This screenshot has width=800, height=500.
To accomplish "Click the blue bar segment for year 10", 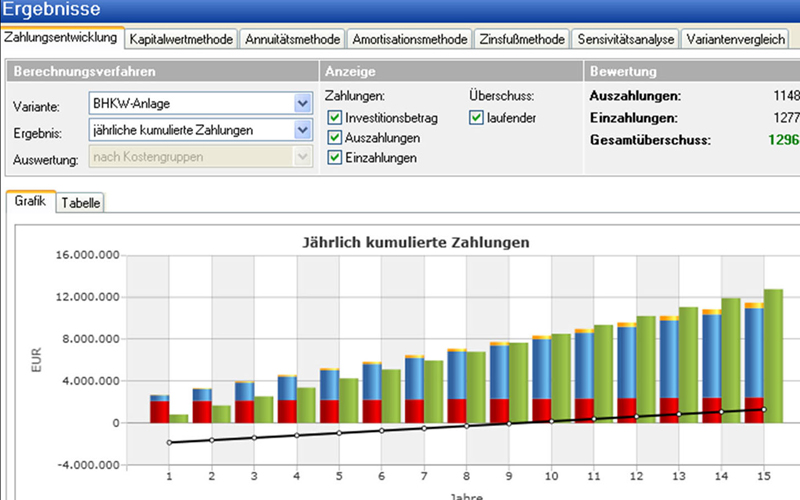I will point(542,369).
